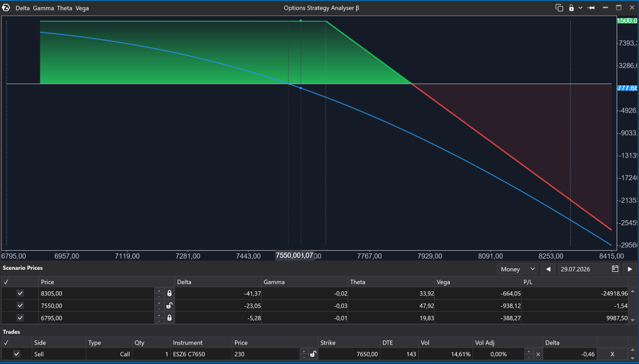Toggle the trade price lock icon

click(313, 354)
